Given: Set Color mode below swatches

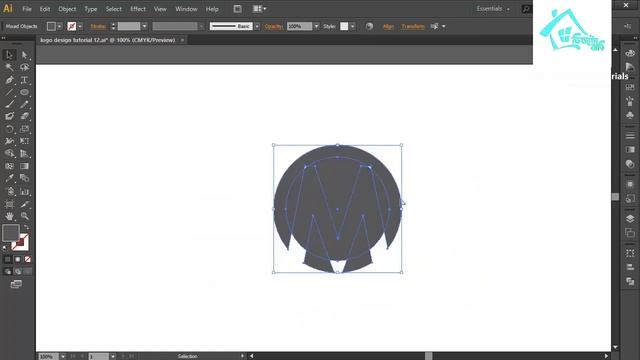Looking at the screenshot, I should click(7, 259).
